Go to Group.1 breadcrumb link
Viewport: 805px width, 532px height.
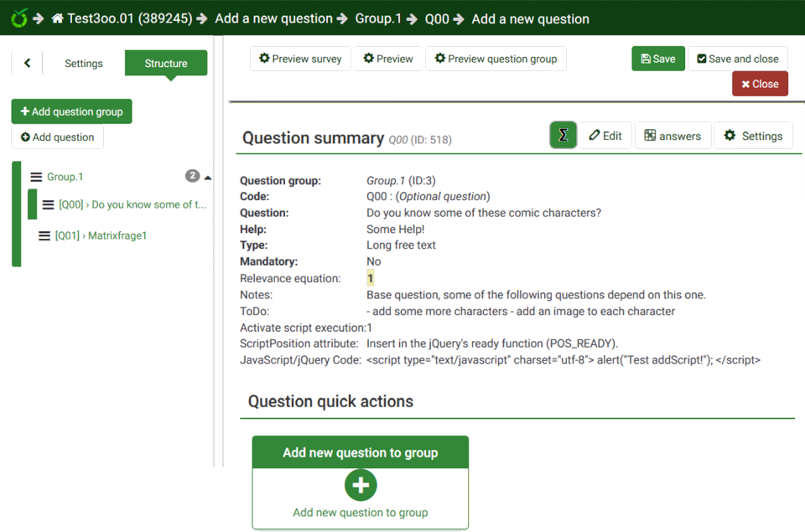click(378, 18)
